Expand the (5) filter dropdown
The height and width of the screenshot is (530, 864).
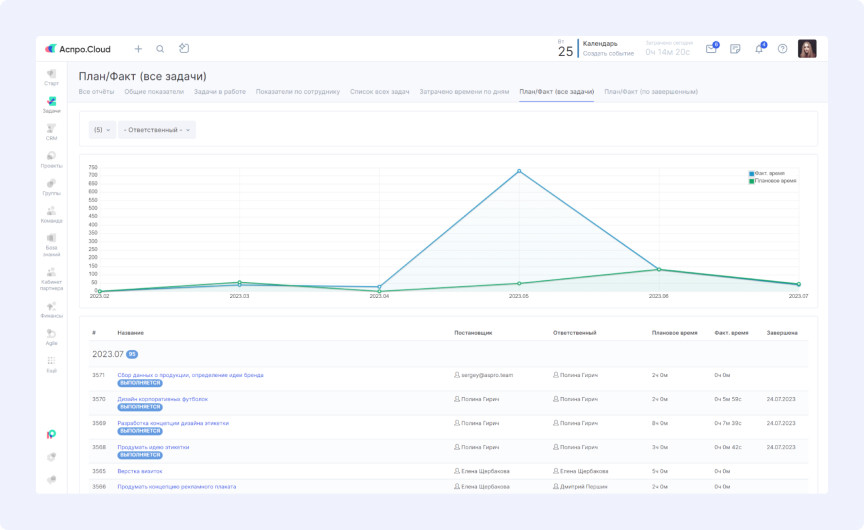[102, 130]
